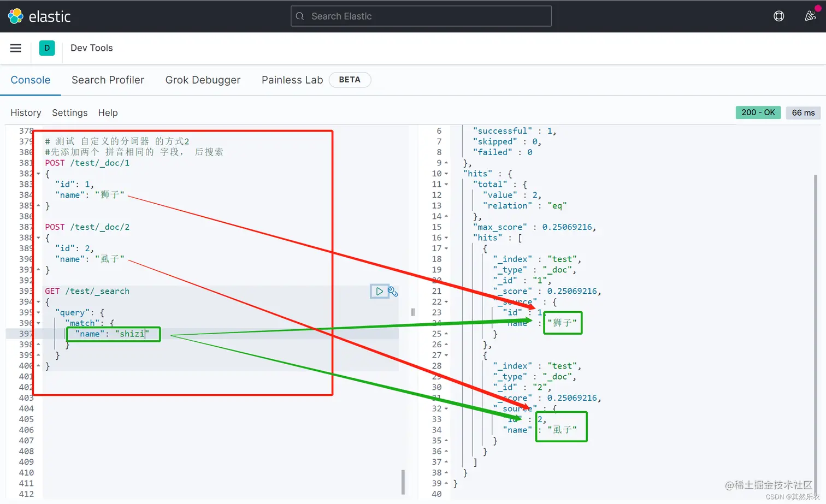This screenshot has height=504, width=826.
Task: Click "_index" : "test" on output line 18
Action: point(537,259)
